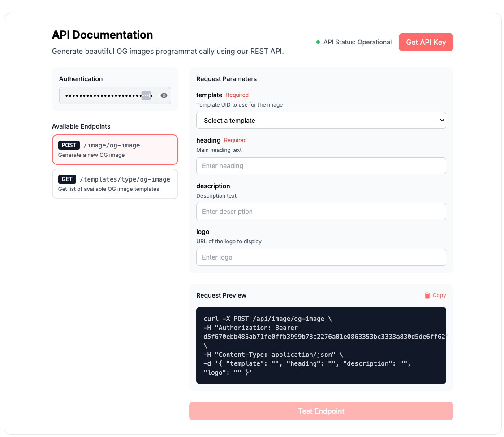This screenshot has height=437, width=504.
Task: Click the GET method badge
Action: pos(67,179)
